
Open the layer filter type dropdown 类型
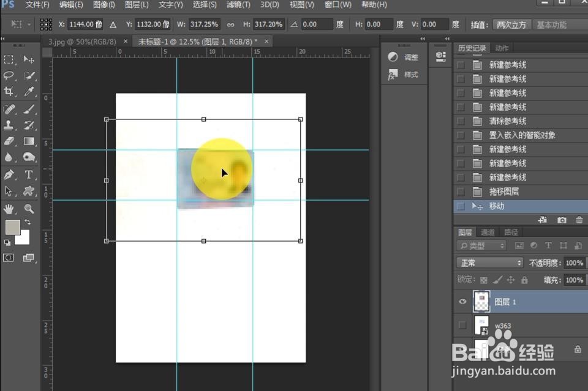[x=481, y=246]
